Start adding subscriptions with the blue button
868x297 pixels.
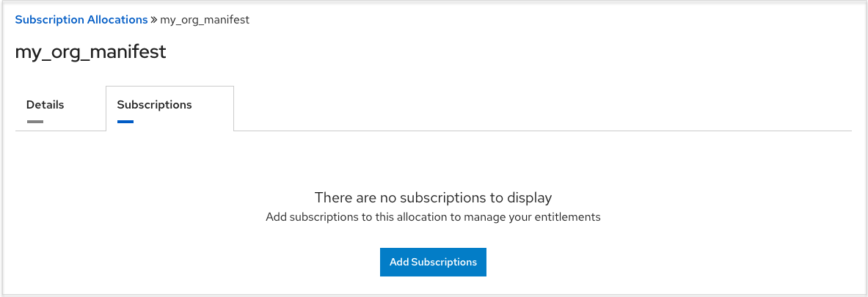point(433,262)
